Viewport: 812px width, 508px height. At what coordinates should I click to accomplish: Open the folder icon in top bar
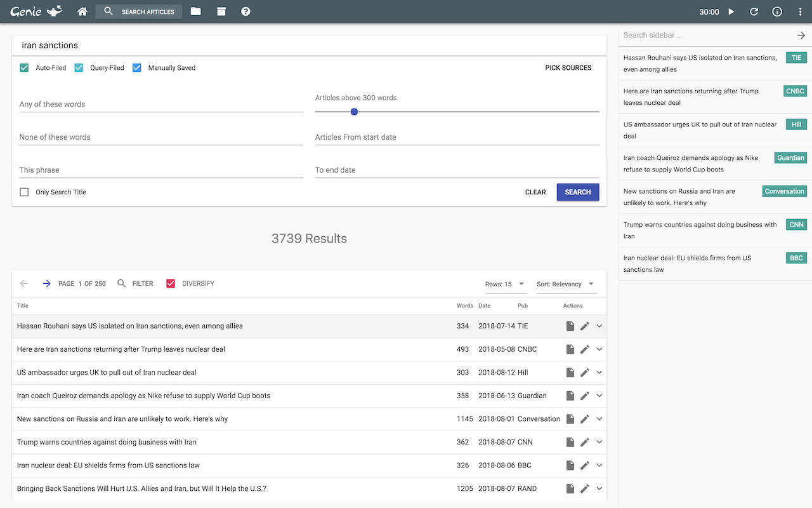pos(195,11)
